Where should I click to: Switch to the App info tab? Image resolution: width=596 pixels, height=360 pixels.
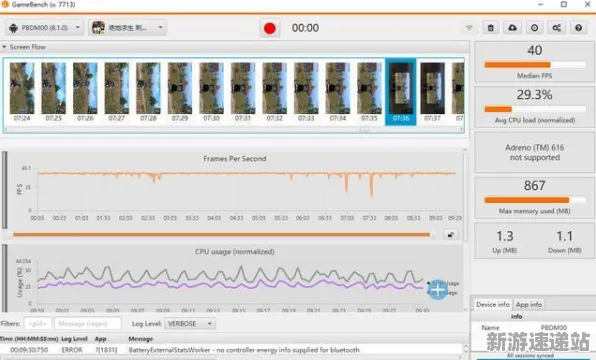[x=528, y=304]
